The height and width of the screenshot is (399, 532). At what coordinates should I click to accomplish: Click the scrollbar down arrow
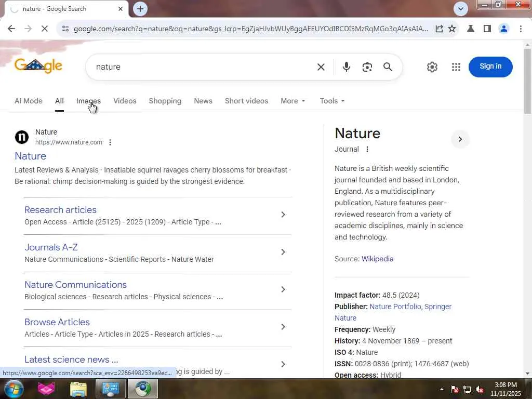527,374
